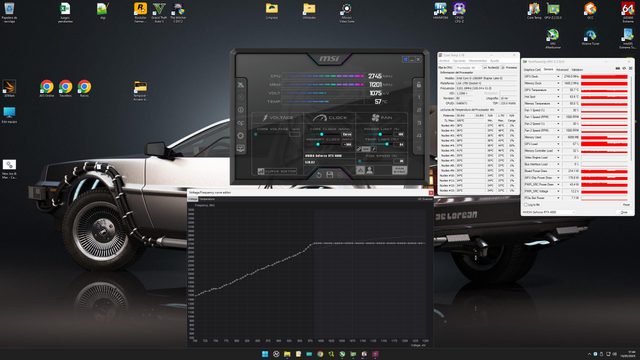Open MSI Afterburner settings gear icon

[241, 136]
